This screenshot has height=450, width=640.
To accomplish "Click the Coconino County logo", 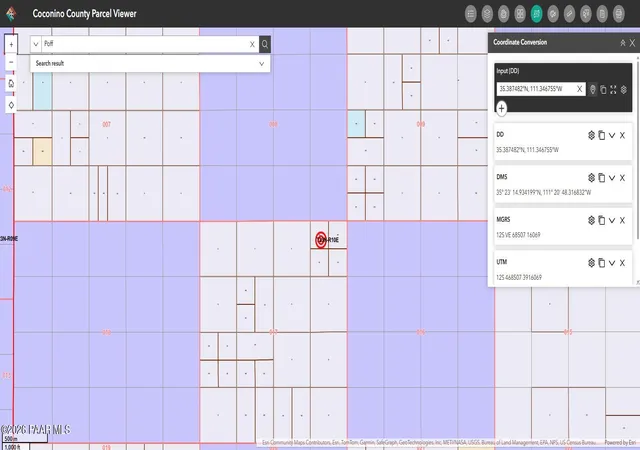I will [11, 14].
